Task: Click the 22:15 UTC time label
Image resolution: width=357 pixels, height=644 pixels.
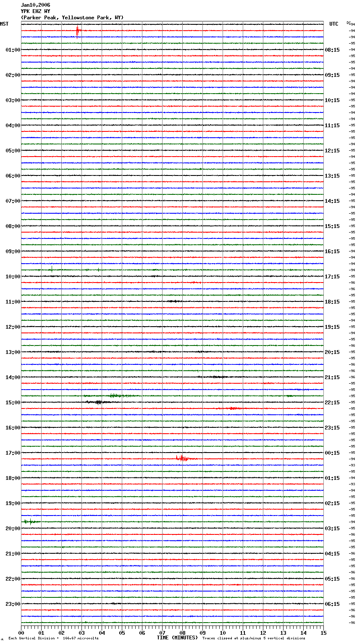Action: pyautogui.click(x=332, y=403)
